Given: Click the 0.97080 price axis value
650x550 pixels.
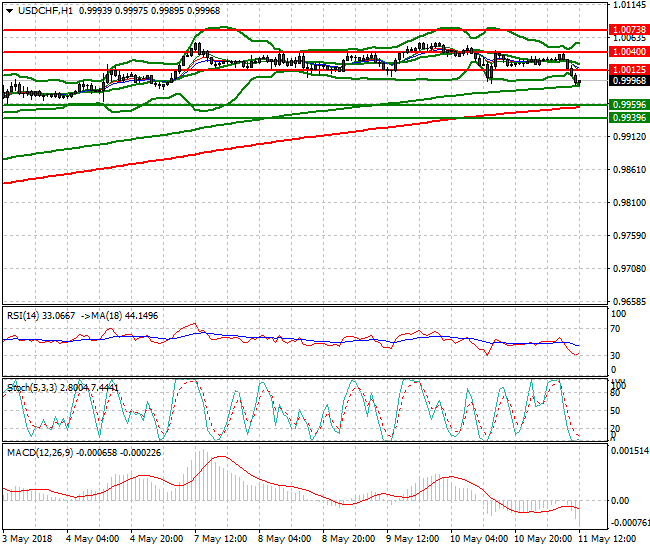Looking at the screenshot, I should (x=629, y=269).
